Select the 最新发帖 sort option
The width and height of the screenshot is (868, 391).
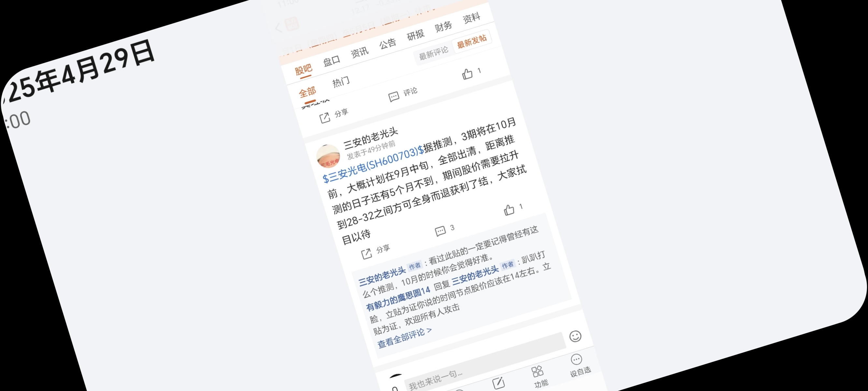[472, 41]
